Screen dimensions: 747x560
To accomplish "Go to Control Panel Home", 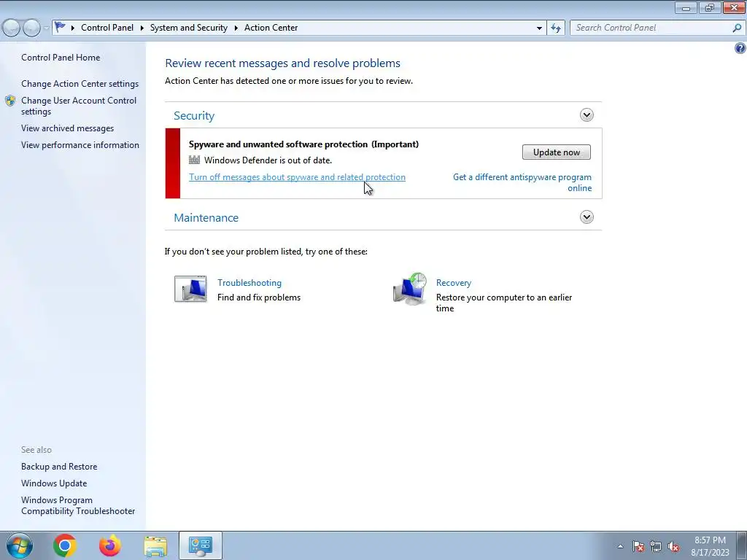I will pos(61,58).
